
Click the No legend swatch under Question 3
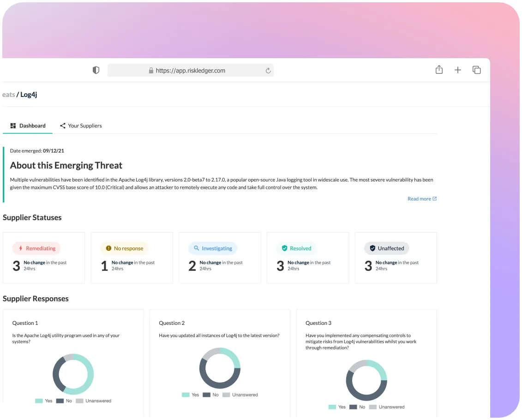tap(353, 407)
